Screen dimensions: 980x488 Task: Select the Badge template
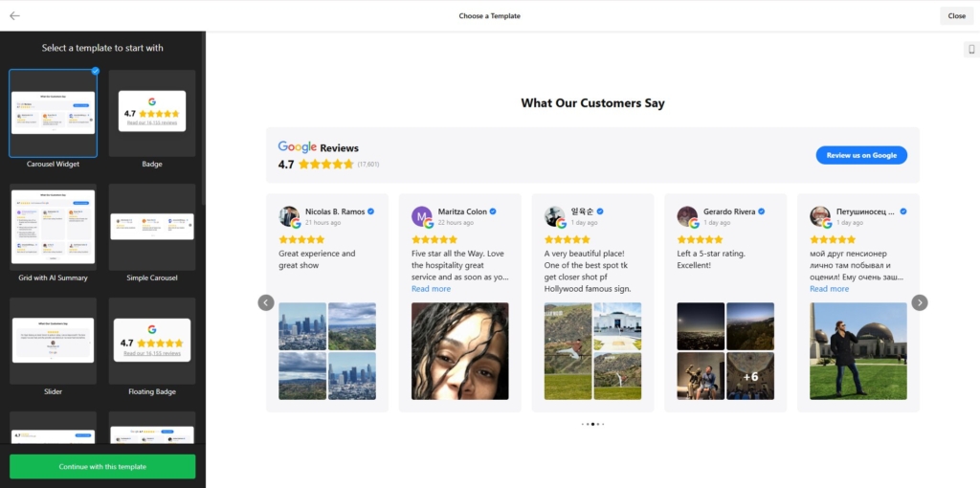click(x=152, y=113)
